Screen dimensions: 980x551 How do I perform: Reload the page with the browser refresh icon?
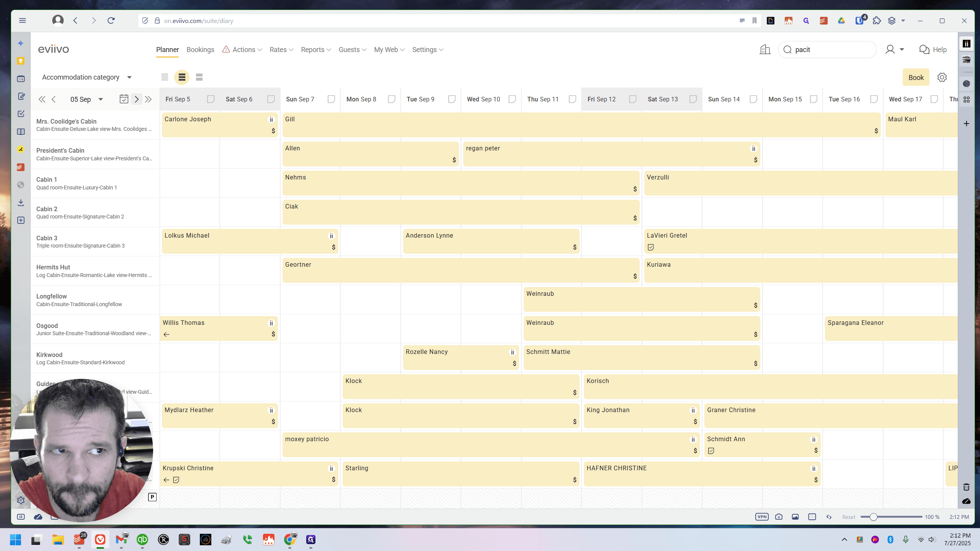[x=111, y=21]
